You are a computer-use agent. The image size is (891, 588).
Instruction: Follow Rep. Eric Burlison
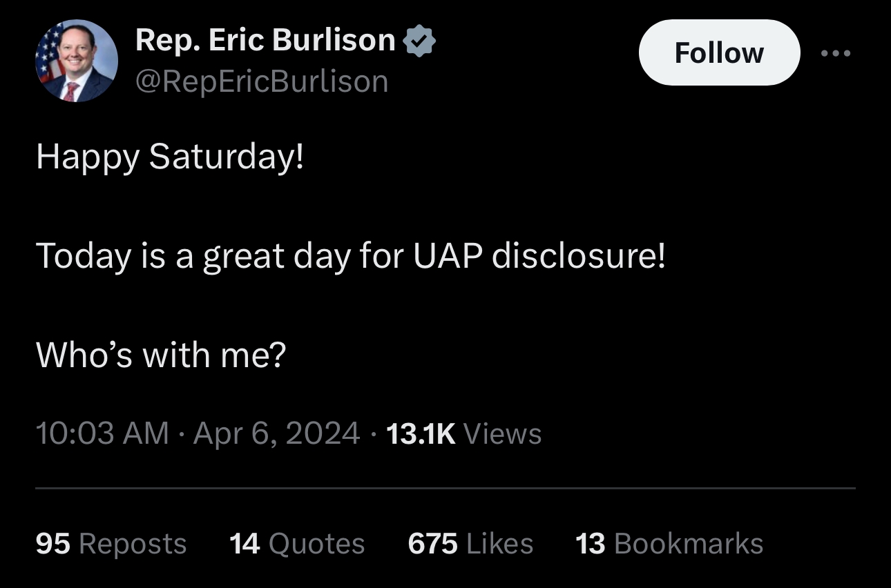719,53
